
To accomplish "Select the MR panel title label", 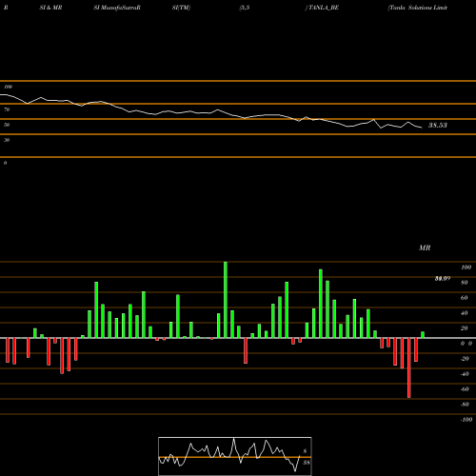I will [425, 248].
